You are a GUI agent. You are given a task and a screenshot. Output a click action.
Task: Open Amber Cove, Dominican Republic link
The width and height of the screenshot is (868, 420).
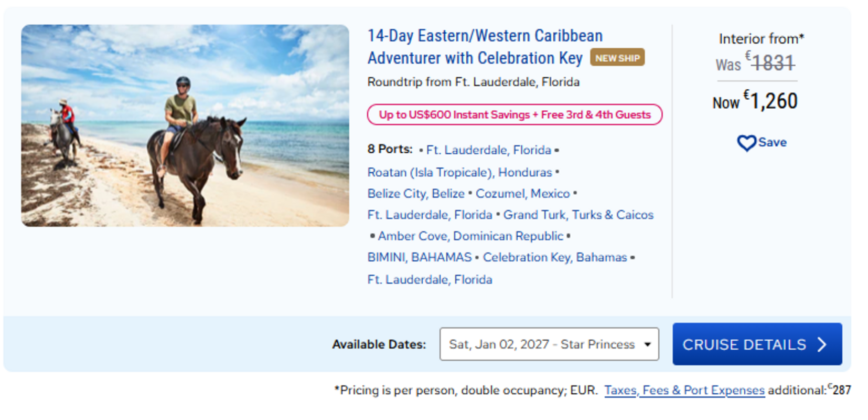tap(470, 236)
